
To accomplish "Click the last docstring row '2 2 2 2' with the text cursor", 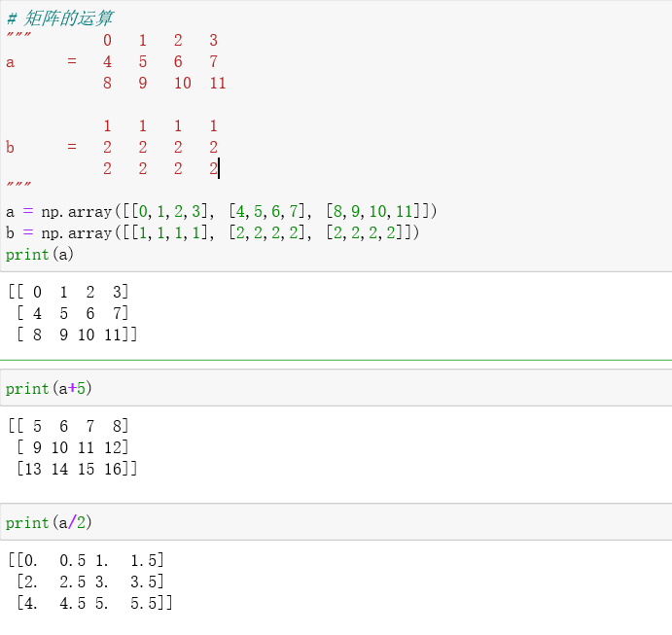I will (160, 168).
